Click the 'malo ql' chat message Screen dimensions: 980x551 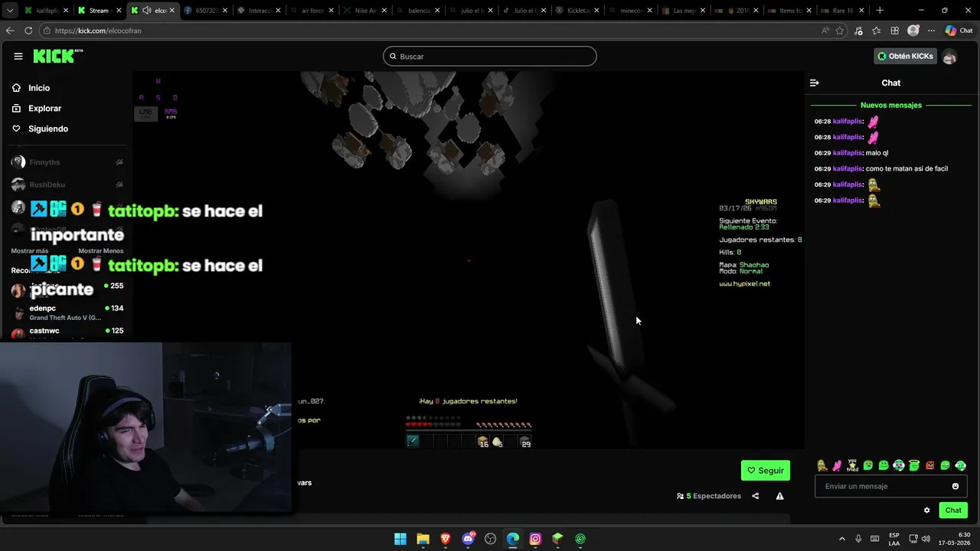[877, 153]
